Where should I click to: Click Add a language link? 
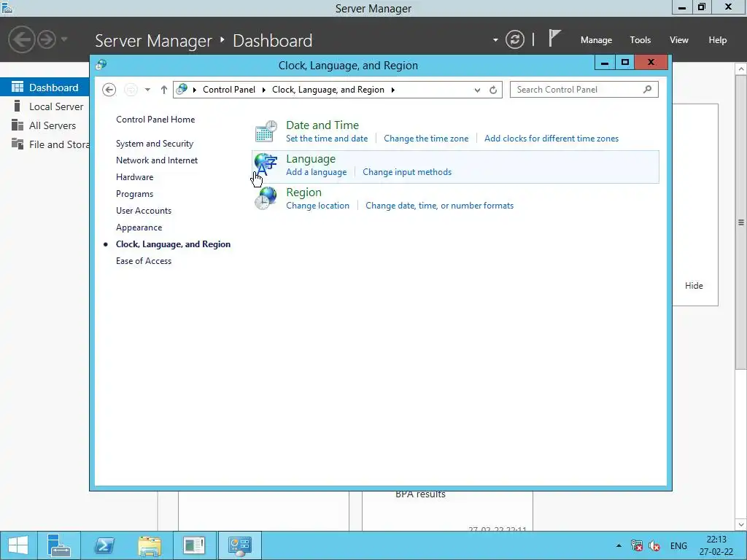(317, 172)
